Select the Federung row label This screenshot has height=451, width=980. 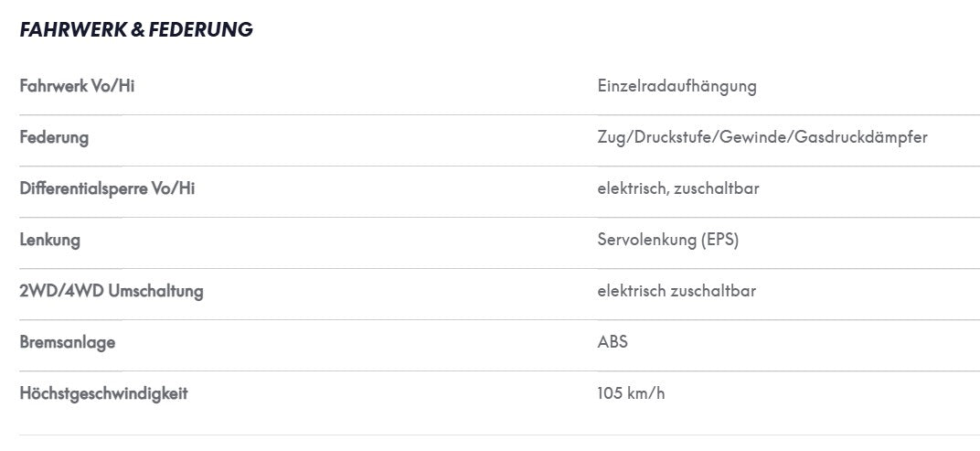click(x=54, y=137)
